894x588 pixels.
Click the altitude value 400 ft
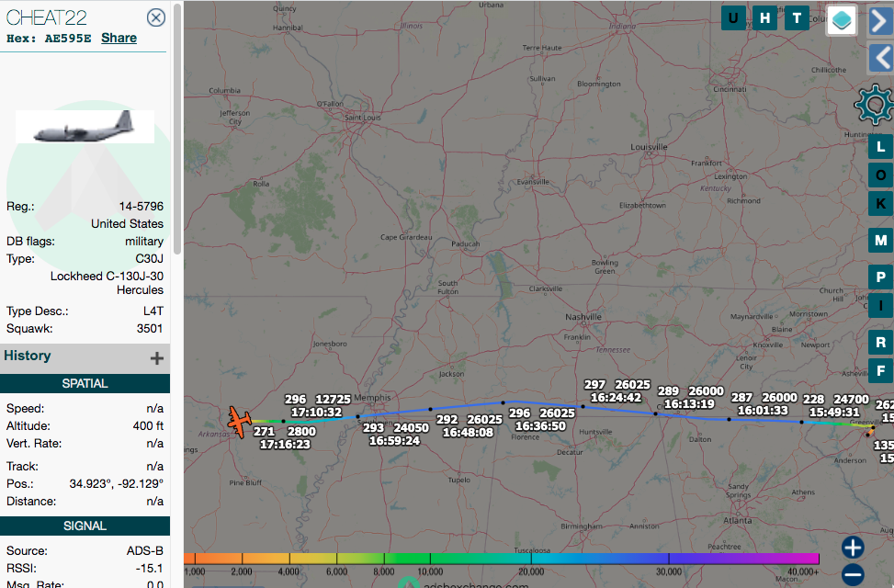click(x=148, y=426)
